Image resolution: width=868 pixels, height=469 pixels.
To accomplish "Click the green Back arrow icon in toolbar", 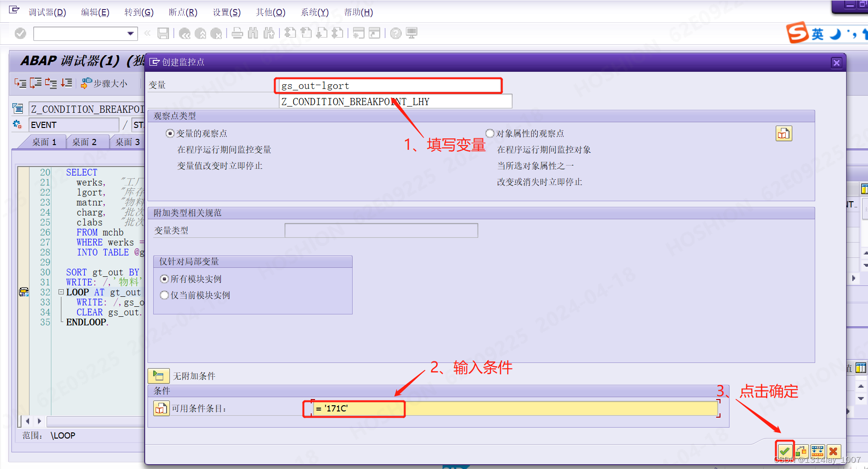I will pyautogui.click(x=185, y=33).
